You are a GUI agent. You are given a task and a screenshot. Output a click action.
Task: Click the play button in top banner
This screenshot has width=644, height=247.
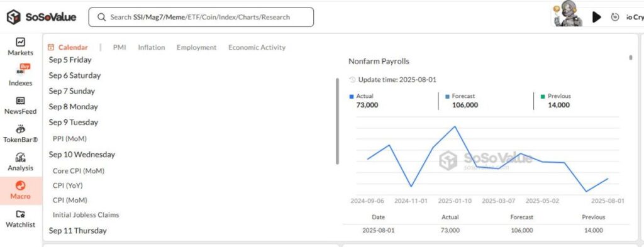[596, 17]
